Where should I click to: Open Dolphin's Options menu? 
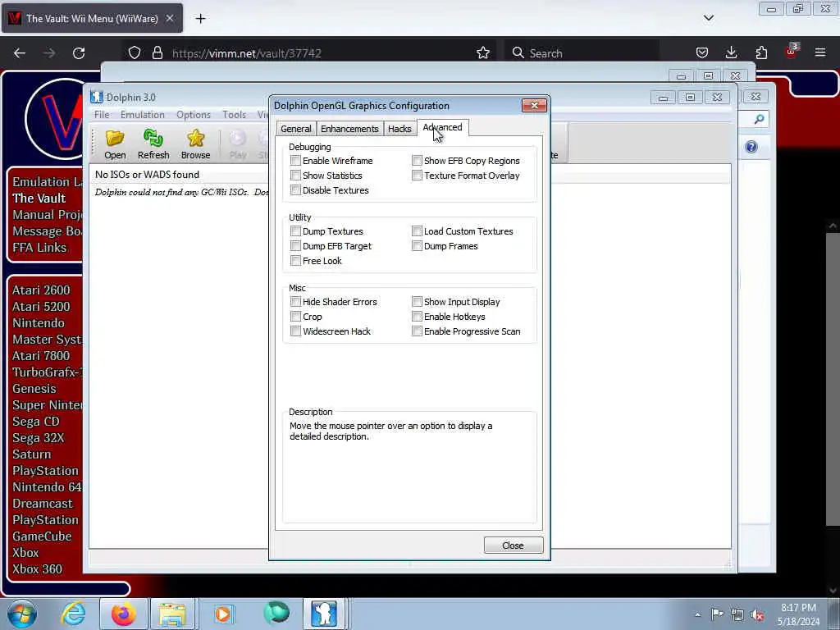pos(194,115)
